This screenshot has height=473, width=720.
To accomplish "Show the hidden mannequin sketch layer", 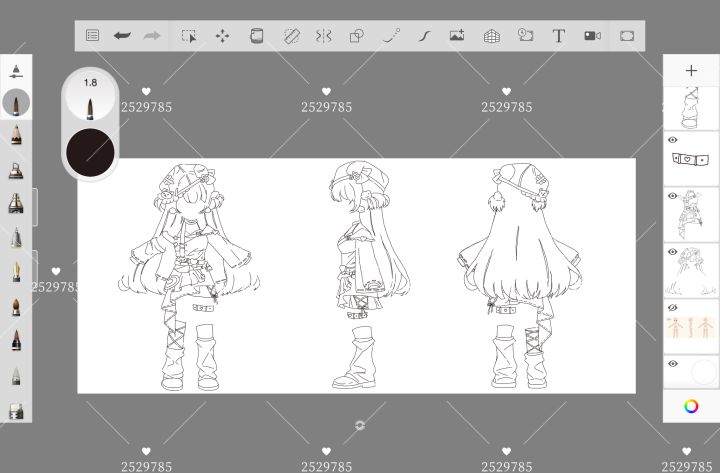I will (x=673, y=308).
